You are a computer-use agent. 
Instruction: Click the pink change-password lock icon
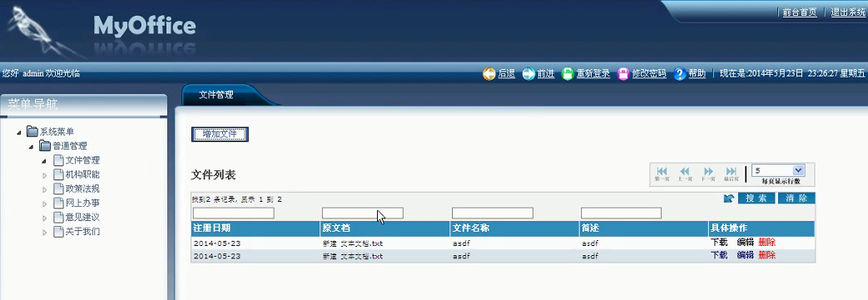tap(623, 73)
